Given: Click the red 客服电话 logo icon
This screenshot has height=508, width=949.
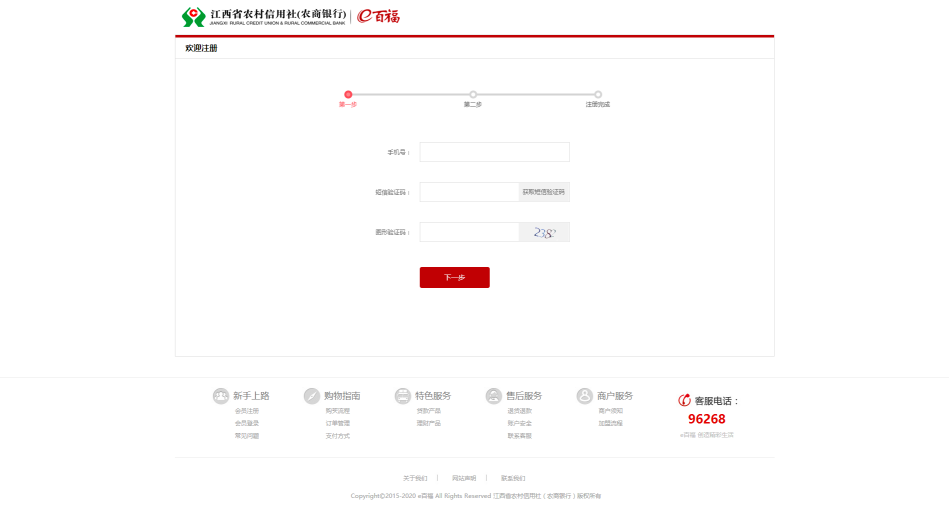Looking at the screenshot, I should [685, 400].
